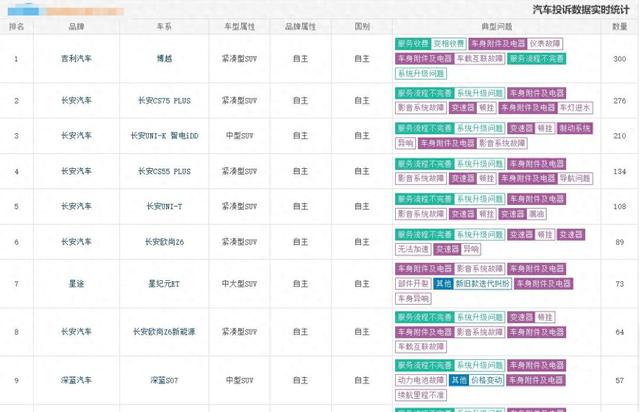Click the complaint count 210
This screenshot has height=412, width=640.
[x=620, y=136]
